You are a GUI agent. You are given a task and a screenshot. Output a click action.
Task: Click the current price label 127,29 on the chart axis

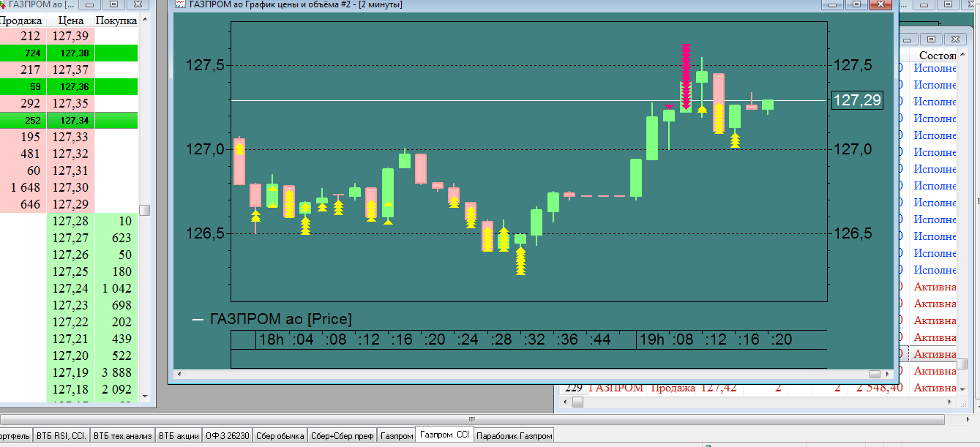click(857, 100)
